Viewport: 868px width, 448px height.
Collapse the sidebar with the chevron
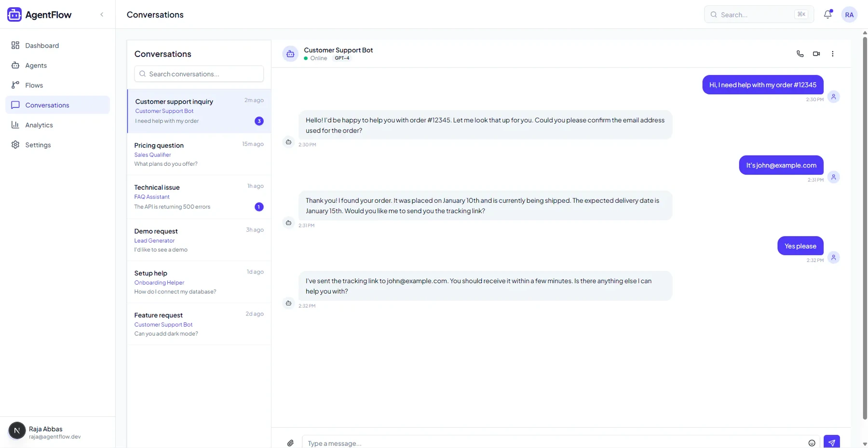coord(102,14)
